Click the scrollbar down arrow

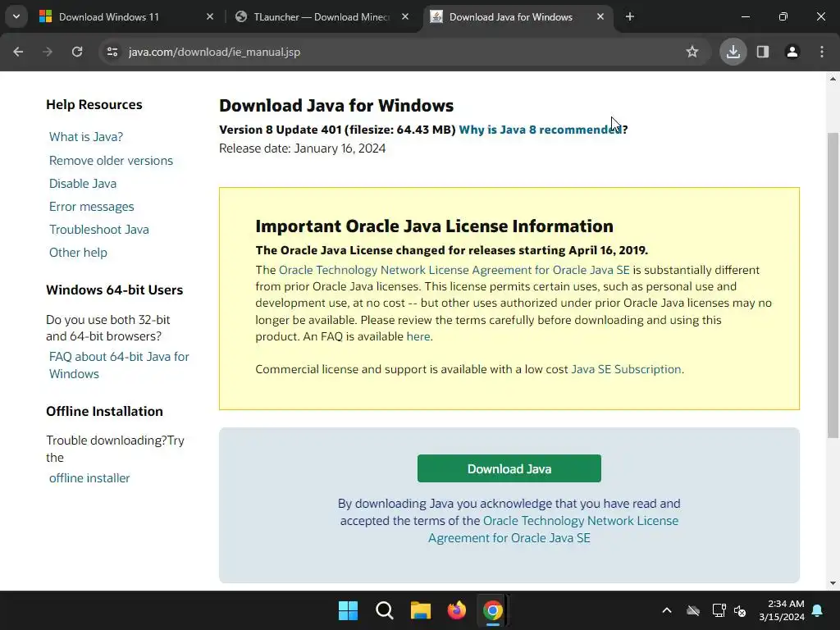833,583
